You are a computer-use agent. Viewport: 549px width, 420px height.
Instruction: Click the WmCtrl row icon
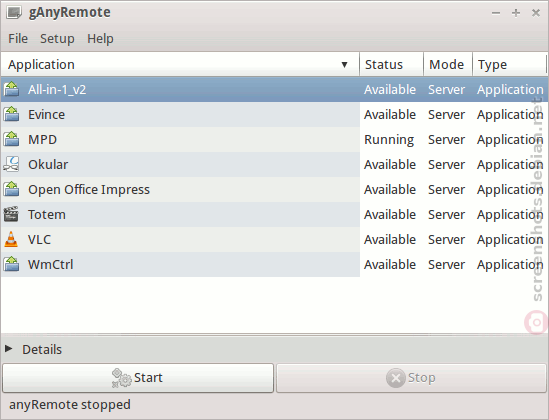12,264
